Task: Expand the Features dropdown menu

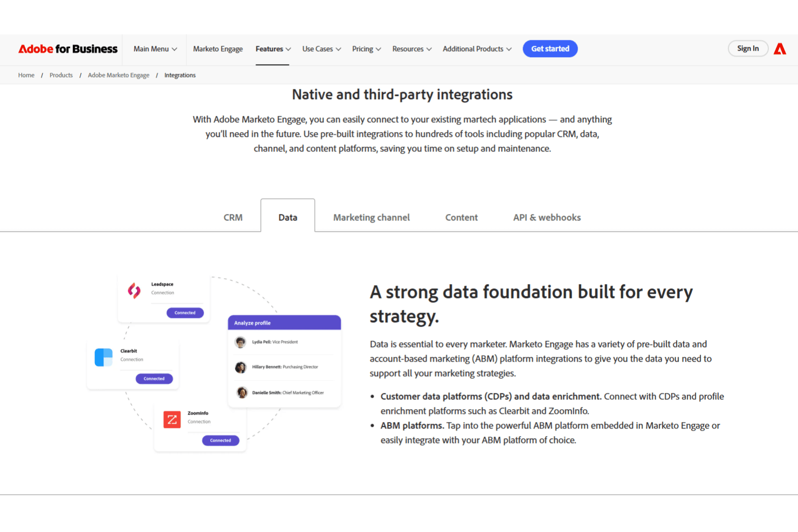Action: 273,49
